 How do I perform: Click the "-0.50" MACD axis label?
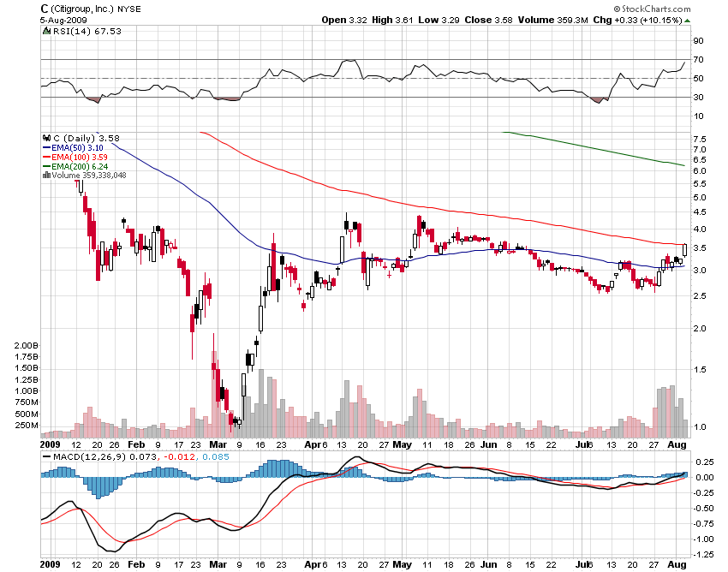703,509
